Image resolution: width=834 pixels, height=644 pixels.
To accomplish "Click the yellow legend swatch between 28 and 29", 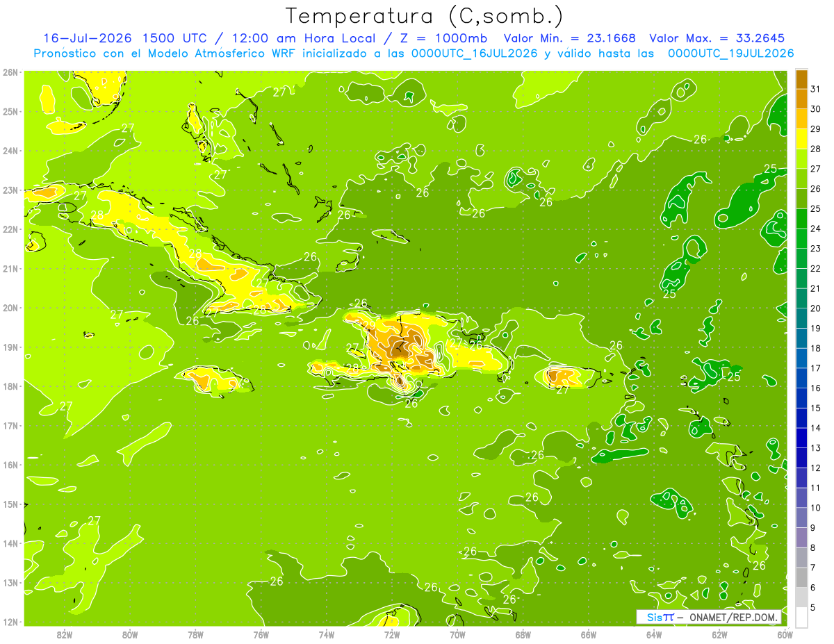I will (802, 139).
